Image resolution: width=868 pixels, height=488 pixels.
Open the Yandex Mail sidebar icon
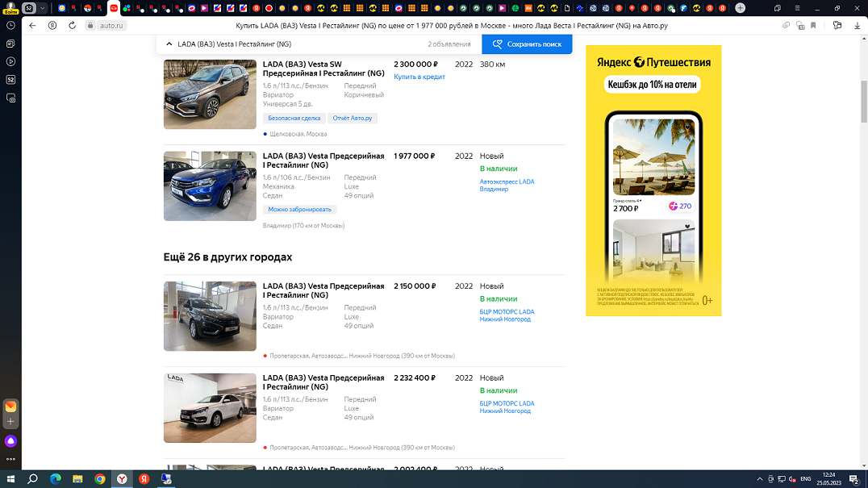[x=10, y=406]
